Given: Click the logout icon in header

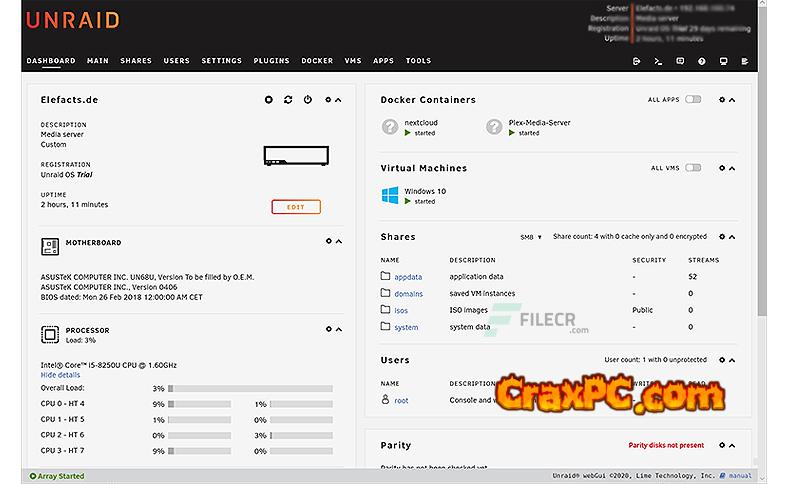Looking at the screenshot, I should (637, 61).
